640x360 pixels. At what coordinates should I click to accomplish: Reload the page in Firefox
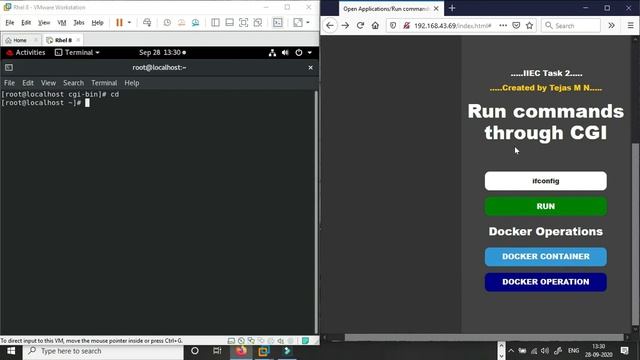(x=360, y=25)
